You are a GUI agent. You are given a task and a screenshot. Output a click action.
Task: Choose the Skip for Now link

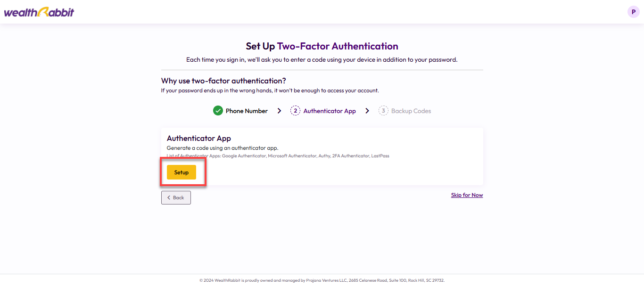[x=467, y=195]
